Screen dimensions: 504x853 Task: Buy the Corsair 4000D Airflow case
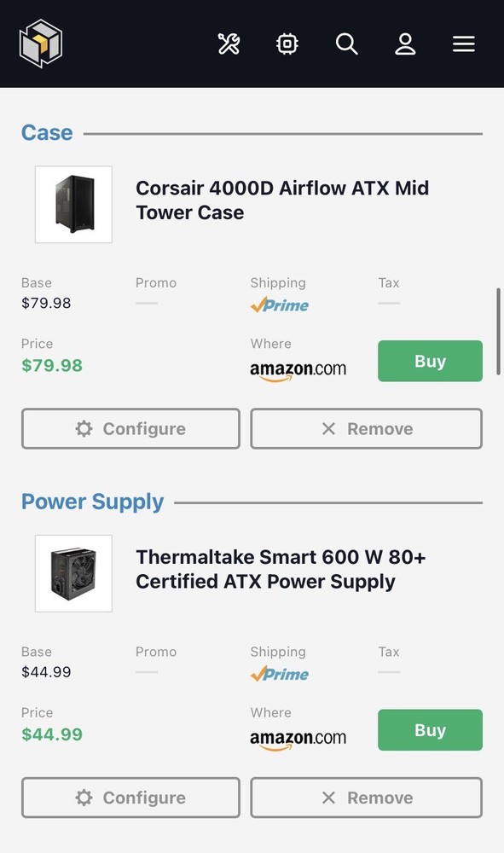click(430, 361)
